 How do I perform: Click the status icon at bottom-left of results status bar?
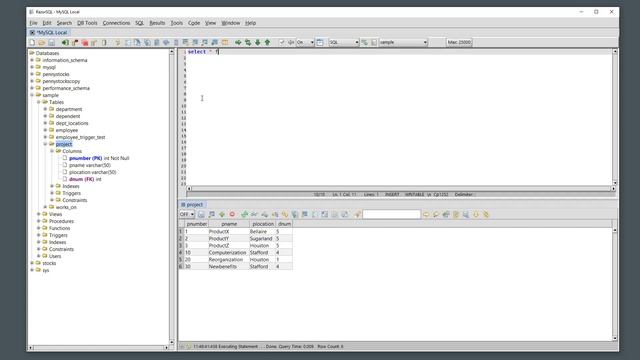[182, 347]
